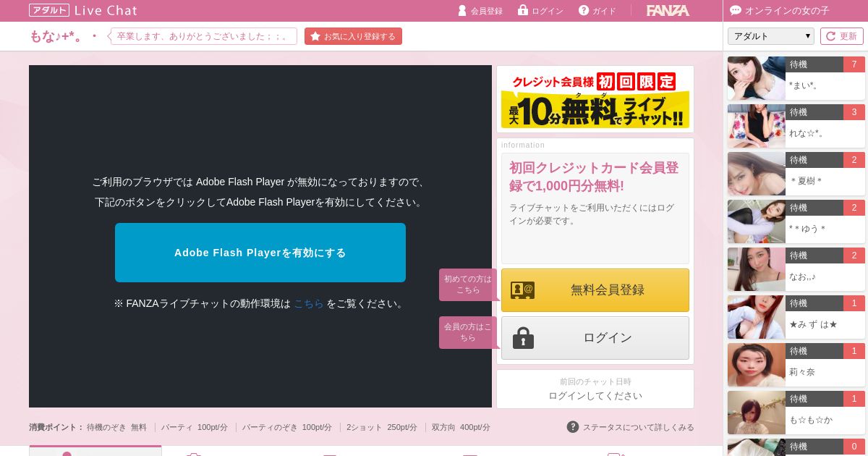
Task: Click 初回クレジットカード会員登録で1,000円分無料! heading
Action: (x=594, y=177)
